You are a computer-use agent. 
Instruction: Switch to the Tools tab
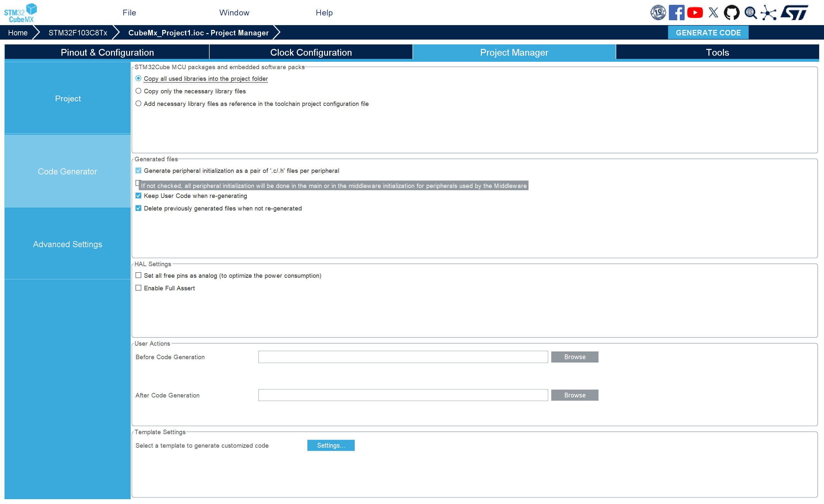(x=717, y=52)
